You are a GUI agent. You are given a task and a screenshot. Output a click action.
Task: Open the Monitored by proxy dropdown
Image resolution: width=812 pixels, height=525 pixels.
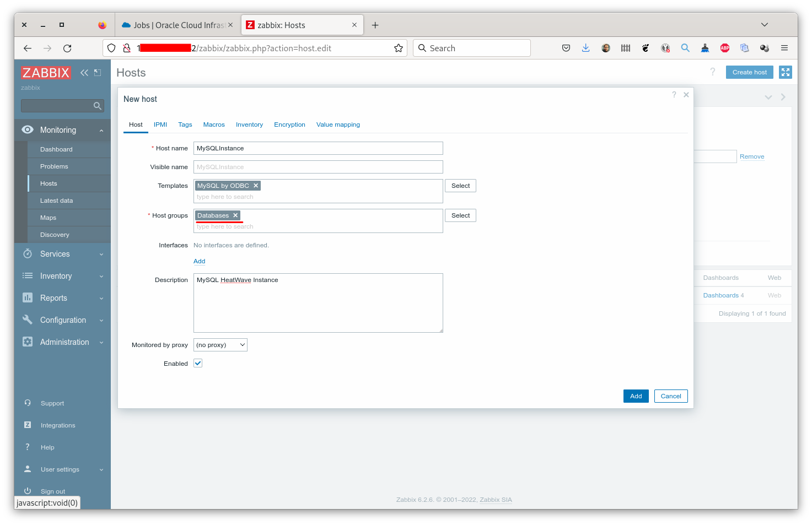(x=220, y=344)
